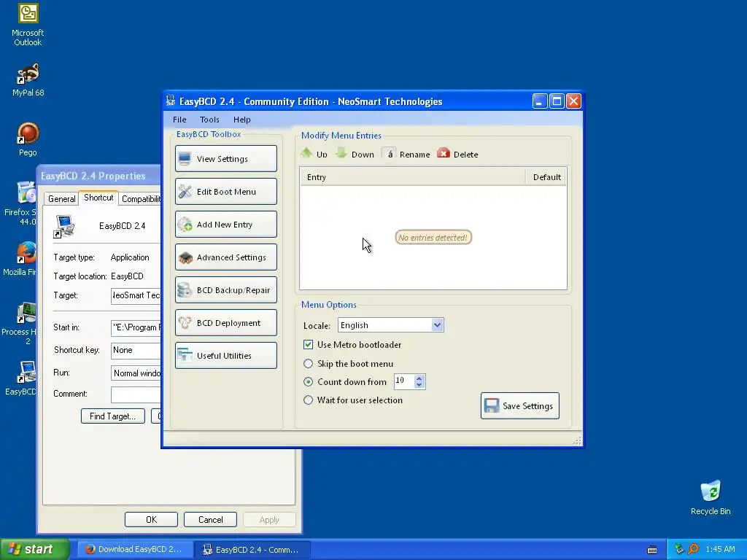Screen dimensions: 747x560
Task: Switch to Download EasyBCD taskbar button
Action: tap(135, 549)
